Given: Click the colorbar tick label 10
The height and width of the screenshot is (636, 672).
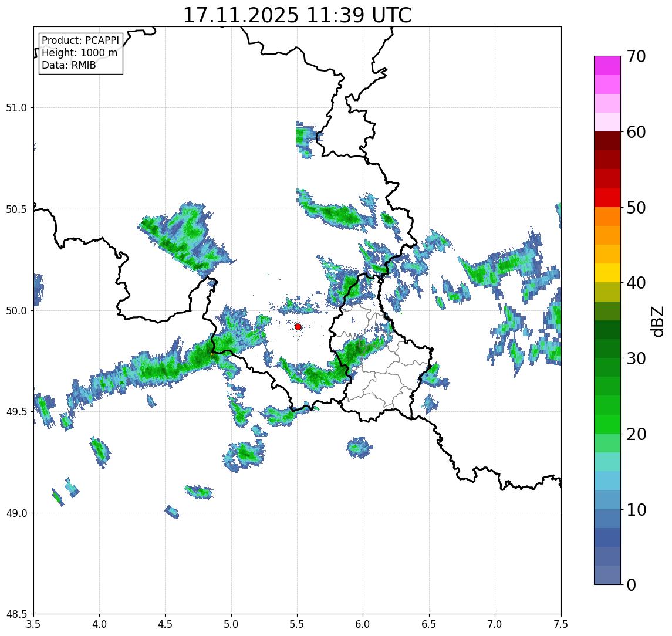Looking at the screenshot, I should [636, 509].
